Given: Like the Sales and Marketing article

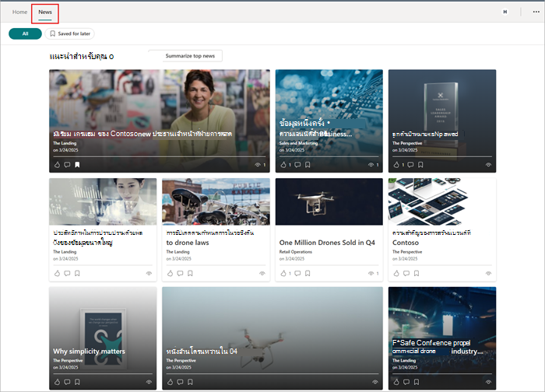Looking at the screenshot, I should pyautogui.click(x=283, y=165).
